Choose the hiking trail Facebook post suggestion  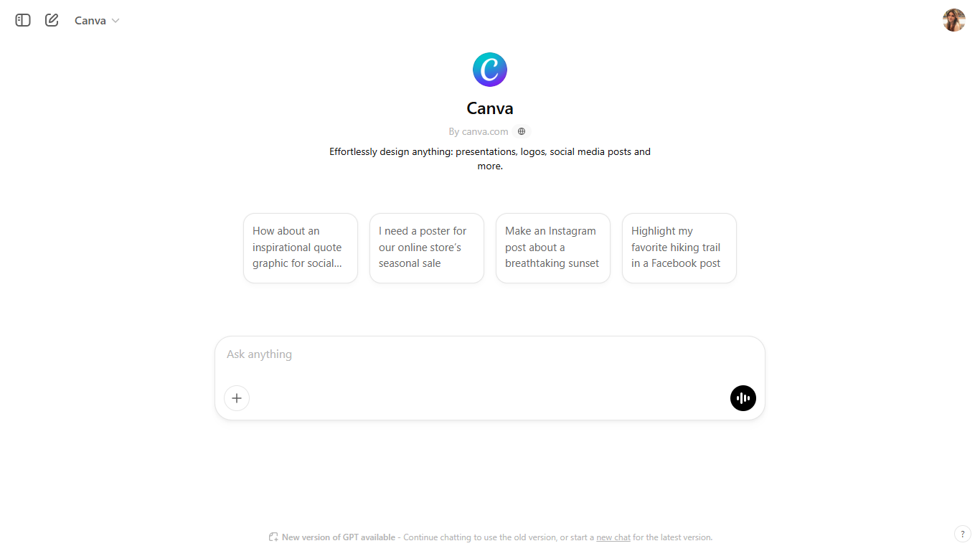[679, 248]
